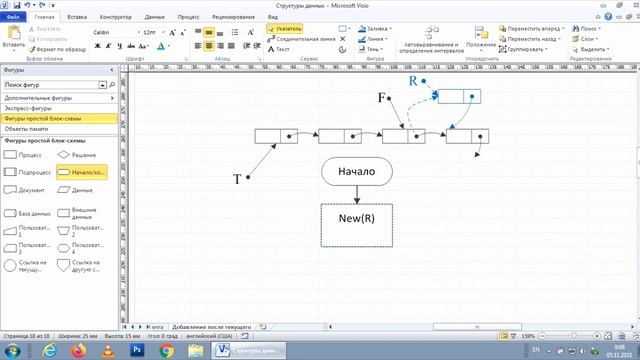This screenshot has height=360, width=640.
Task: Toggle italic (К) formatting
Action: (109, 46)
